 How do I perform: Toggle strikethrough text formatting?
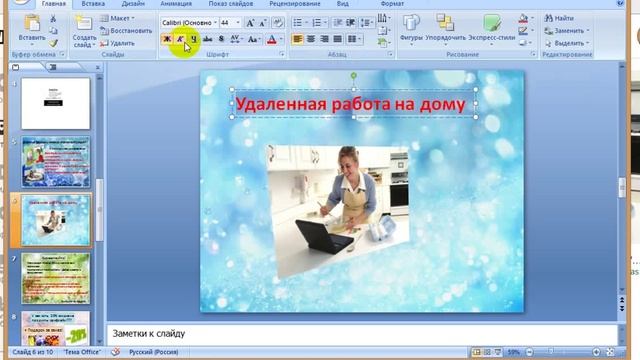(207, 39)
